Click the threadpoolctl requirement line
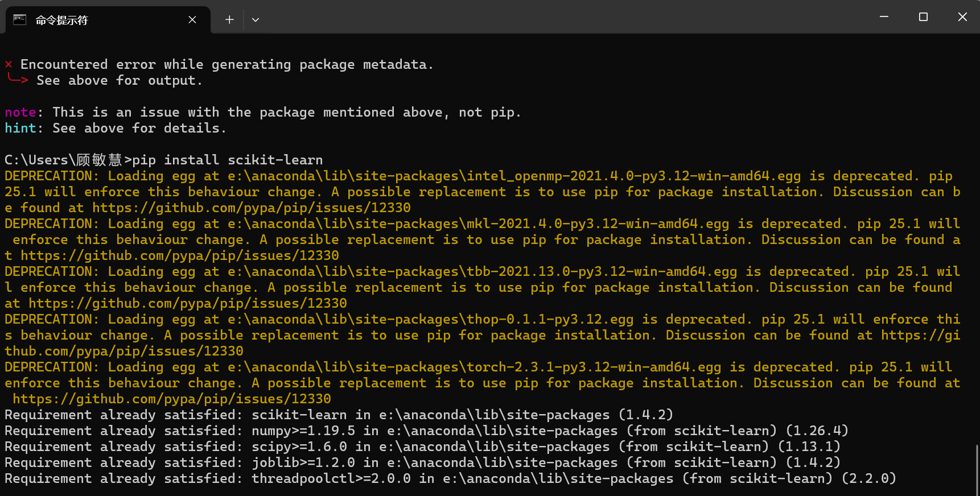The height and width of the screenshot is (496, 980). pos(450,478)
